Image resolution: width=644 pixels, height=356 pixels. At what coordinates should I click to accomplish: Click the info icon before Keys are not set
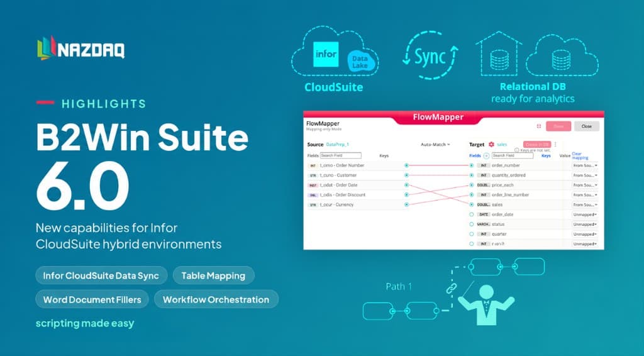(517, 150)
